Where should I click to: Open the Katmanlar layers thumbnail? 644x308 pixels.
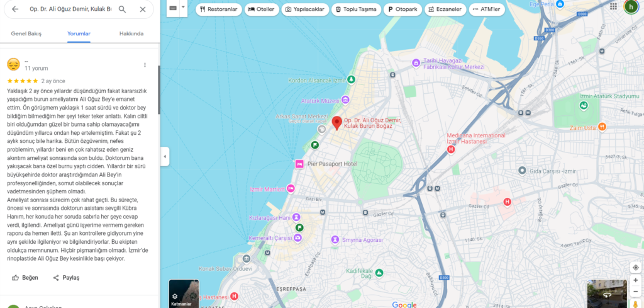[184, 294]
